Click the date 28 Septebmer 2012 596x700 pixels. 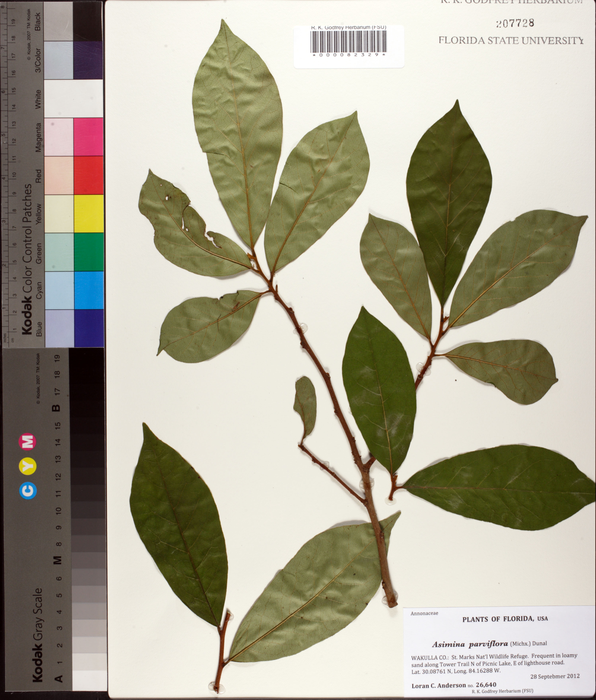[555, 676]
